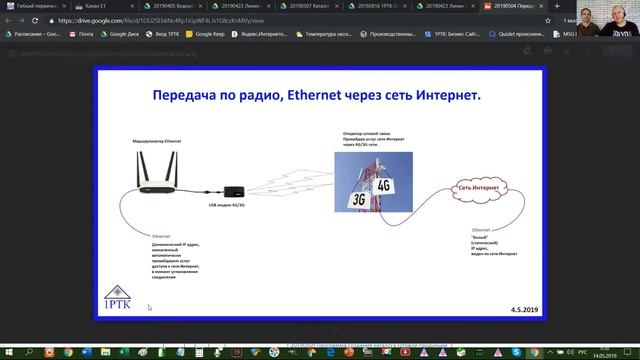
Task: Open File Explorer from the taskbar
Action: pyautogui.click(x=105, y=352)
